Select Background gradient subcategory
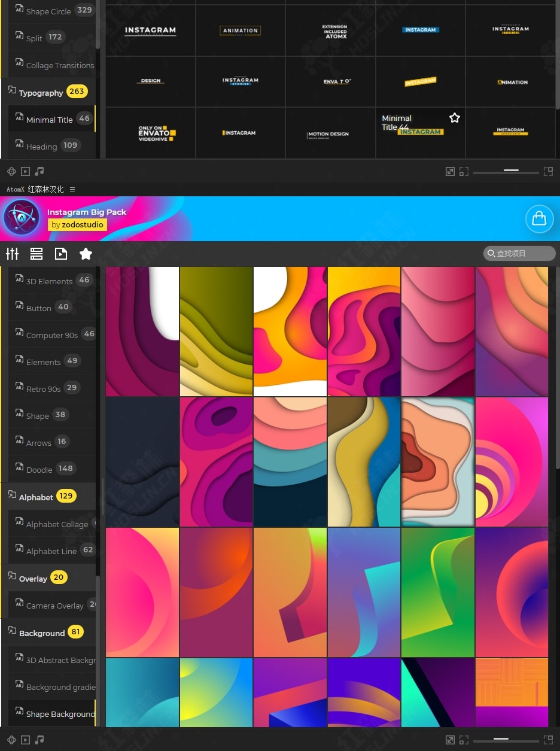560x751 pixels. pos(52,686)
